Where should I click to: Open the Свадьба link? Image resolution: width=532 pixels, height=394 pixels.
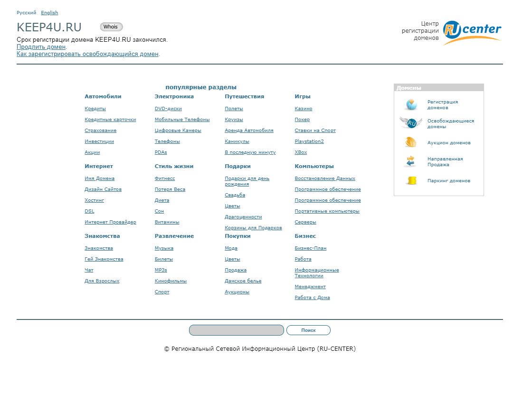click(x=235, y=195)
